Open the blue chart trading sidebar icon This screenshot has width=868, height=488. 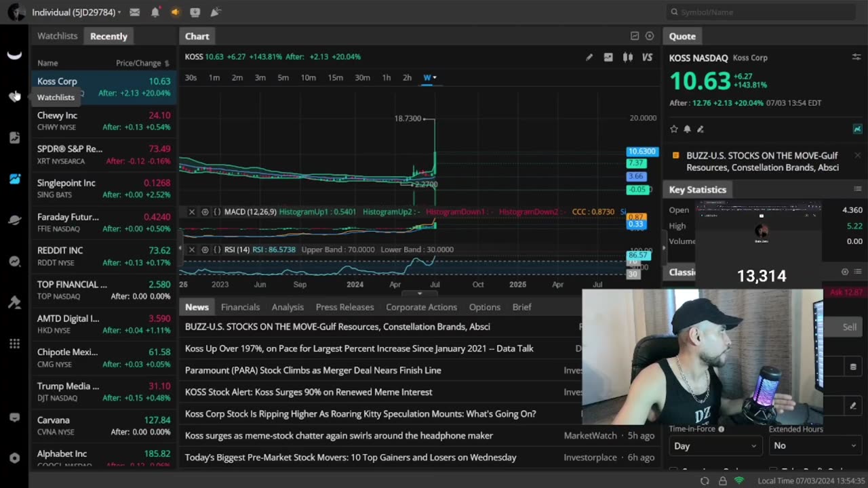pos(14,179)
